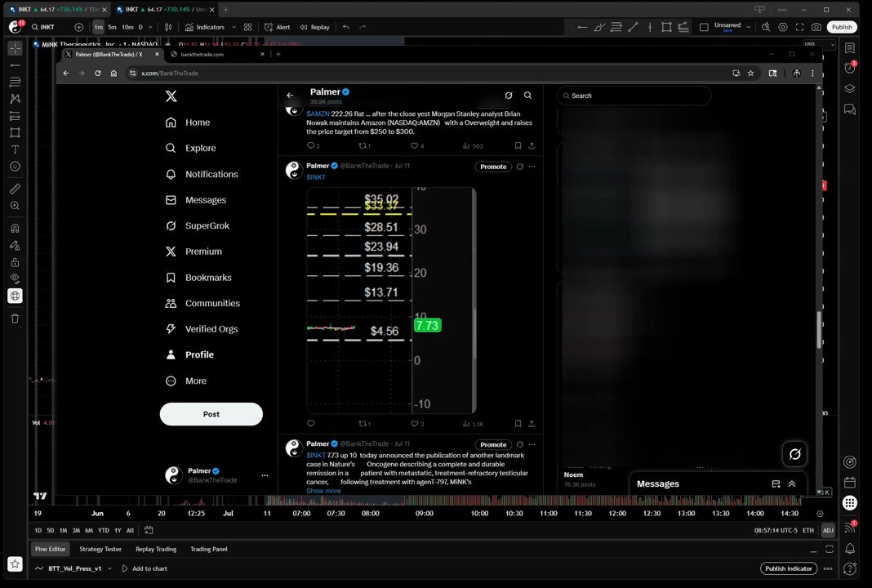Switch to Strategy Tester tab
872x588 pixels.
tap(100, 549)
